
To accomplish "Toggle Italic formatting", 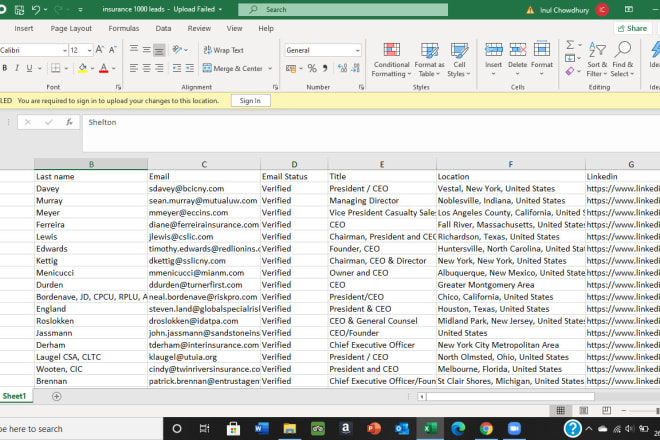I will 17,68.
